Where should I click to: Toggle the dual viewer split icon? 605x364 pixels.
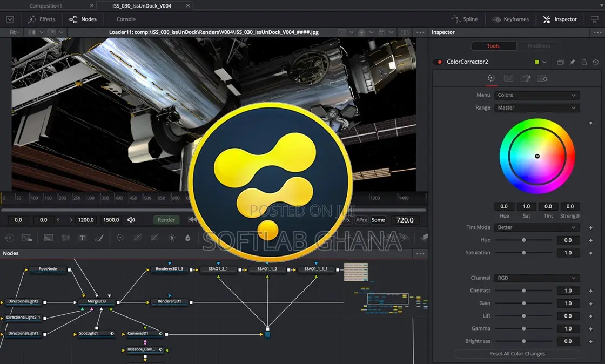[405, 32]
